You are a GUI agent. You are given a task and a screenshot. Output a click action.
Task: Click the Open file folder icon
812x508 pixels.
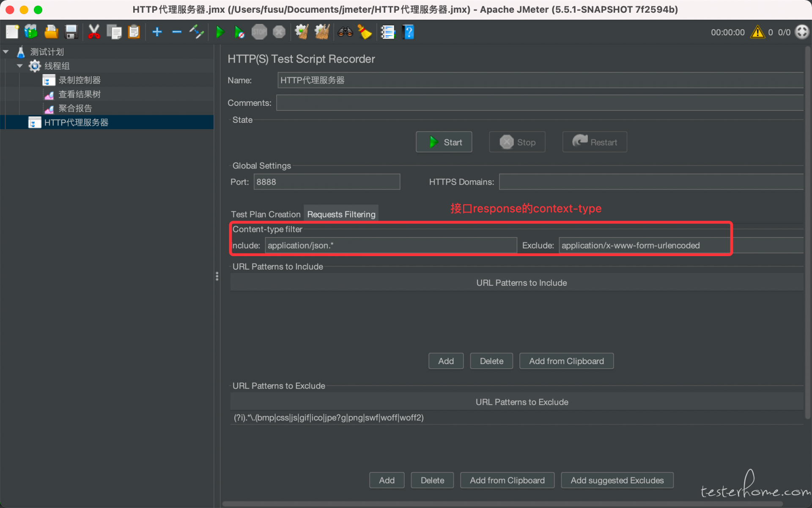[51, 32]
